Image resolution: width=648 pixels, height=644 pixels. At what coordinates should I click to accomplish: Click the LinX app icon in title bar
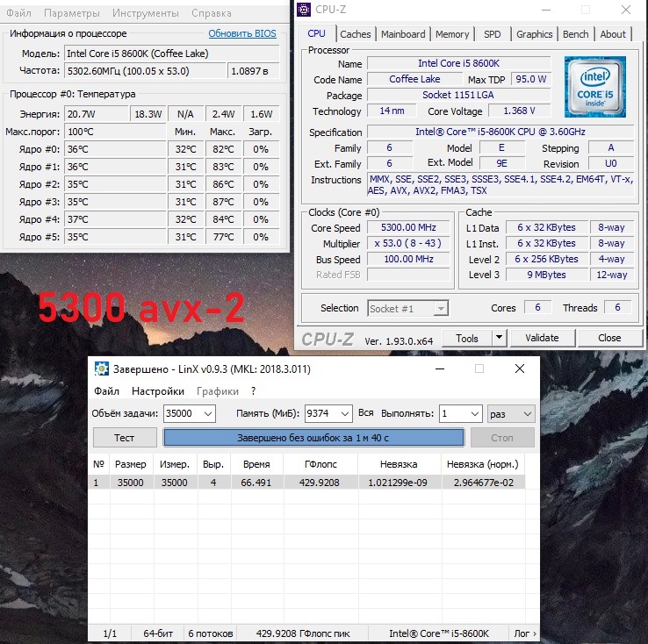pyautogui.click(x=101, y=369)
